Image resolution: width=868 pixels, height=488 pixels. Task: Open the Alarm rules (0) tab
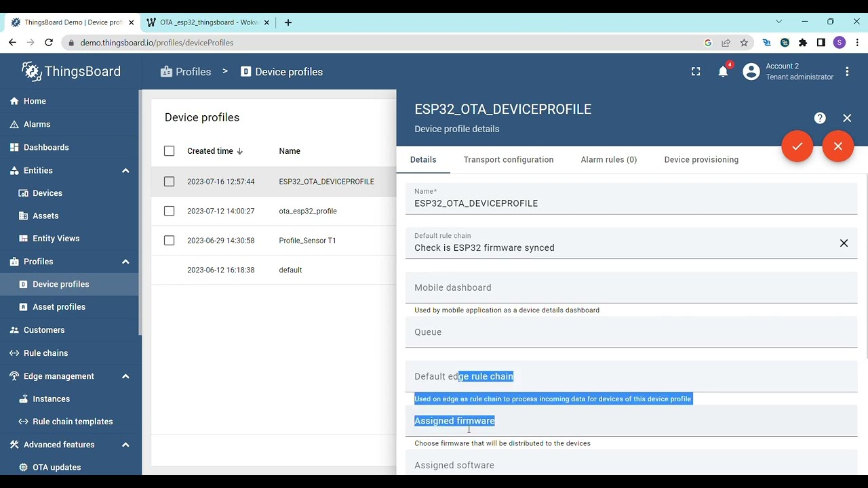[x=609, y=160]
